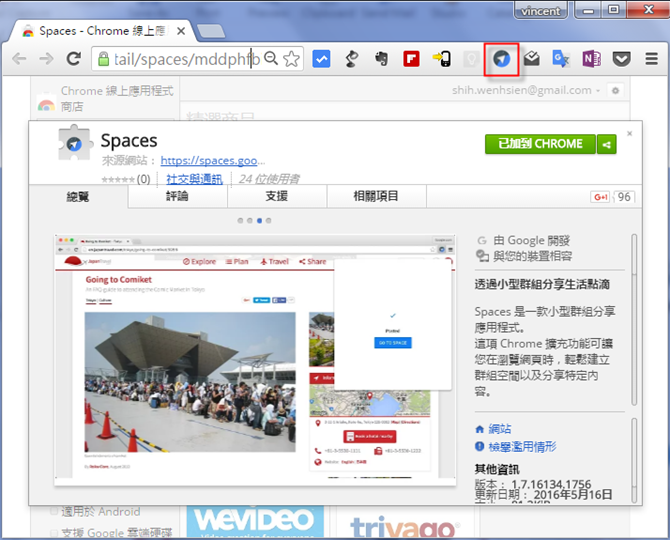Open the send-to-phone extension icon
The width and height of the screenshot is (670, 540).
tap(441, 59)
